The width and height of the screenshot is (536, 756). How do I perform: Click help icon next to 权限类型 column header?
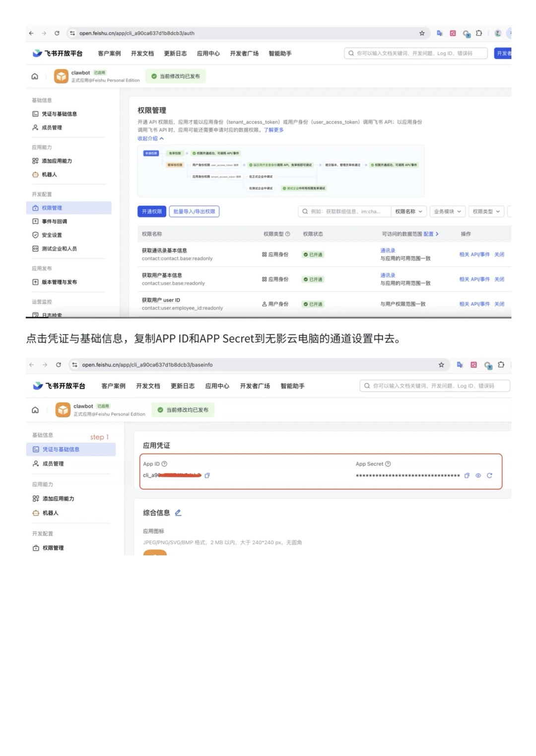(x=287, y=234)
